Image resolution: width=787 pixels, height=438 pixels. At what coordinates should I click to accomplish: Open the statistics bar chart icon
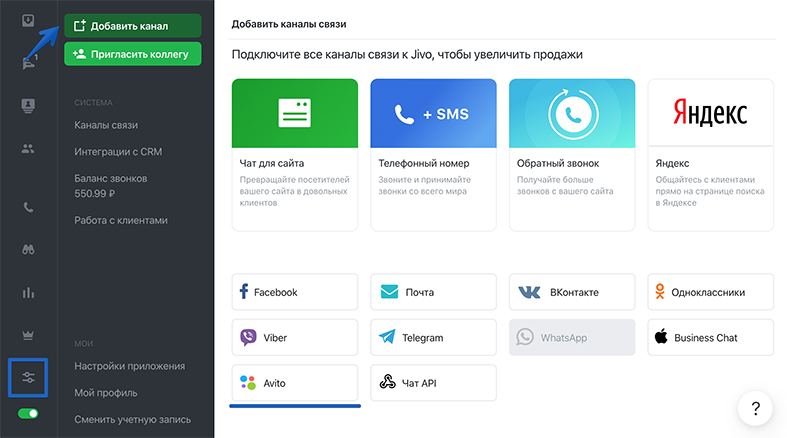point(28,293)
